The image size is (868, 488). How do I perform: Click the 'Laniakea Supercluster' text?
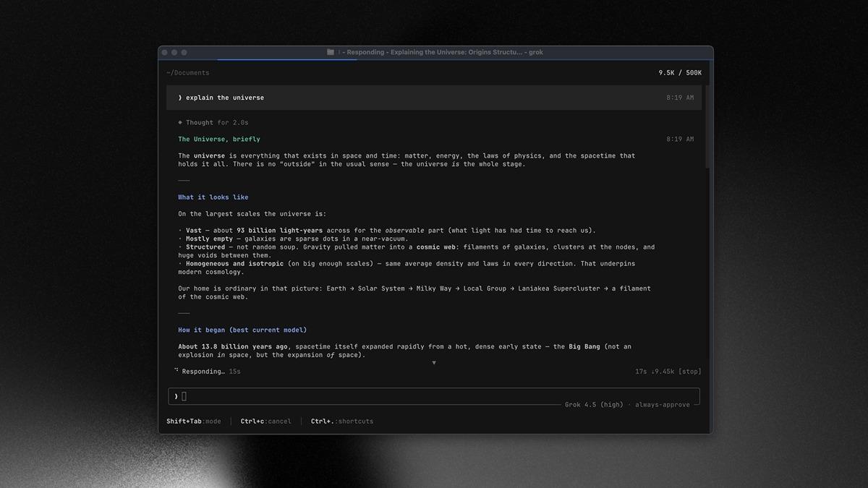559,288
